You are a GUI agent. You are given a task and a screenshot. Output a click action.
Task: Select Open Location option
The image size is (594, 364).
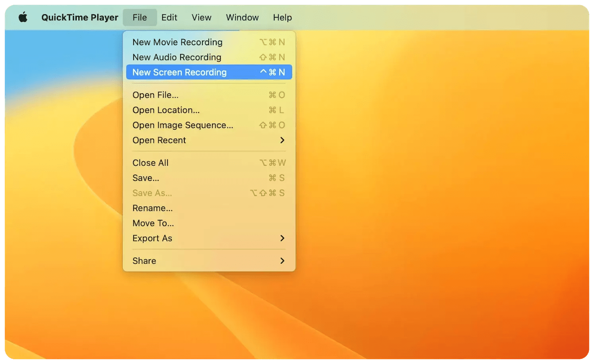pos(166,110)
